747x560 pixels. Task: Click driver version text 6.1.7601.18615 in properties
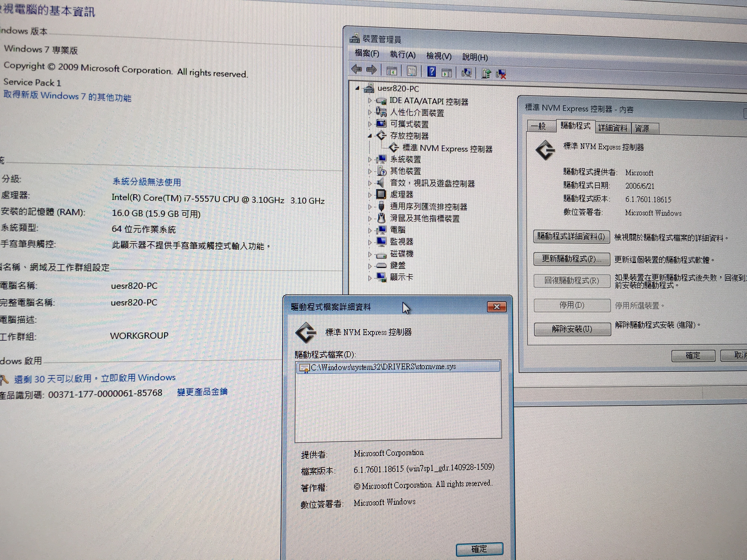click(x=648, y=199)
